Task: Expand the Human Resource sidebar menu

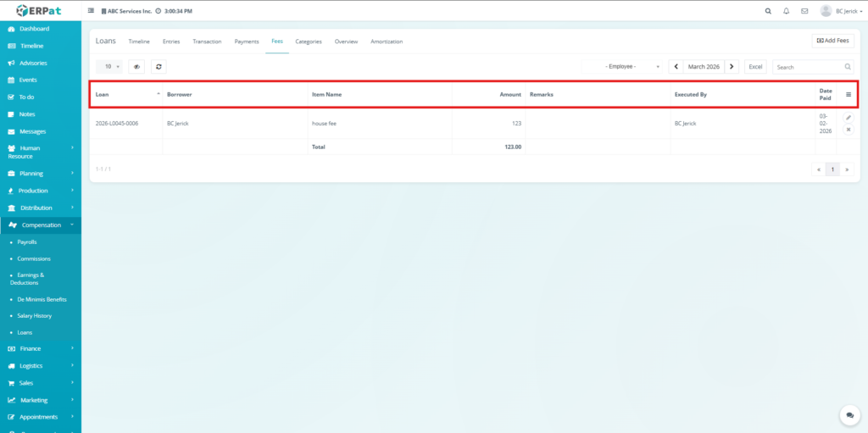Action: click(x=41, y=152)
